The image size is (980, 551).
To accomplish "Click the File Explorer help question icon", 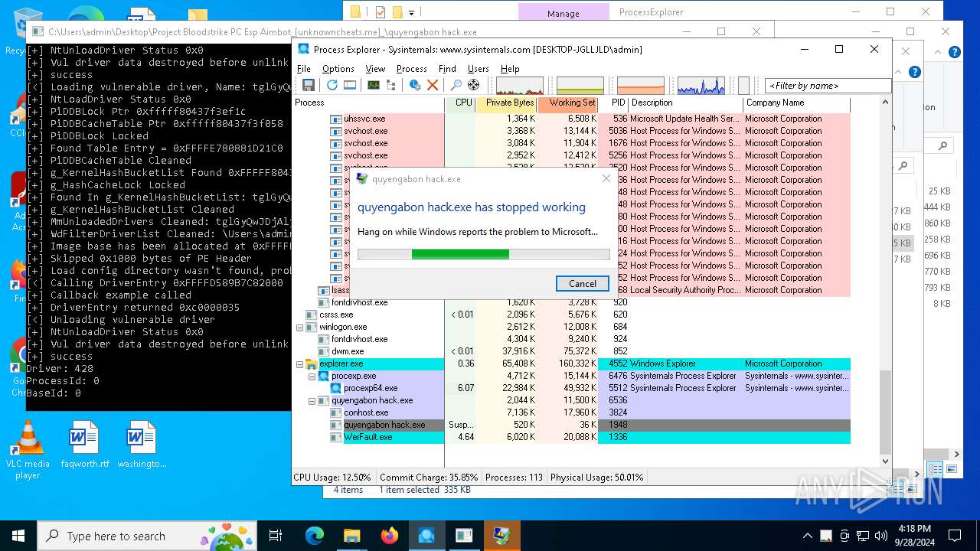I will 954,52.
